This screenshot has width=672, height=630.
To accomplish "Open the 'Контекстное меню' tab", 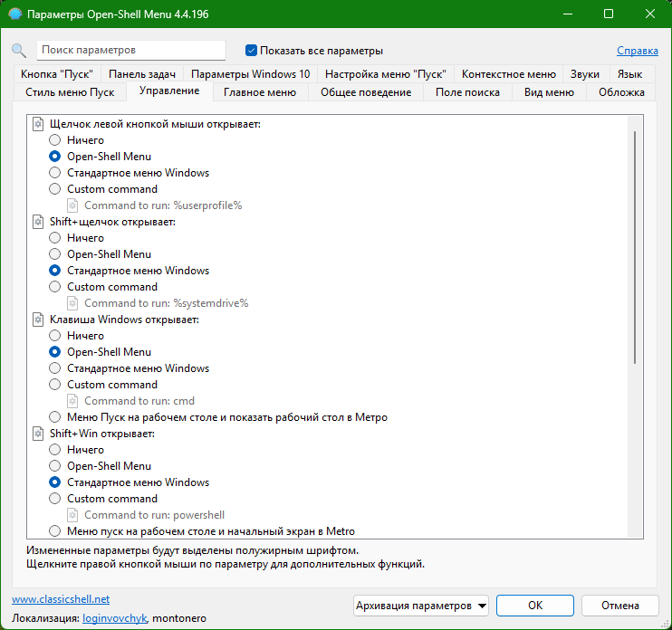I will tap(509, 74).
